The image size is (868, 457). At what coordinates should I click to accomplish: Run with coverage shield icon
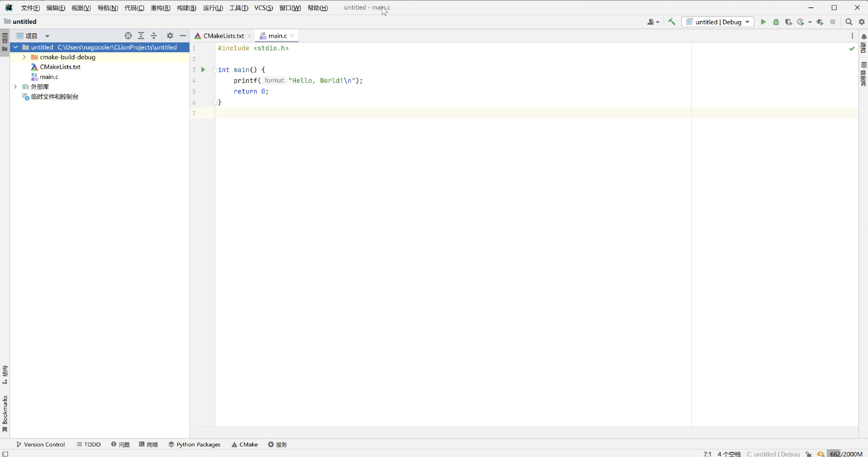[788, 22]
